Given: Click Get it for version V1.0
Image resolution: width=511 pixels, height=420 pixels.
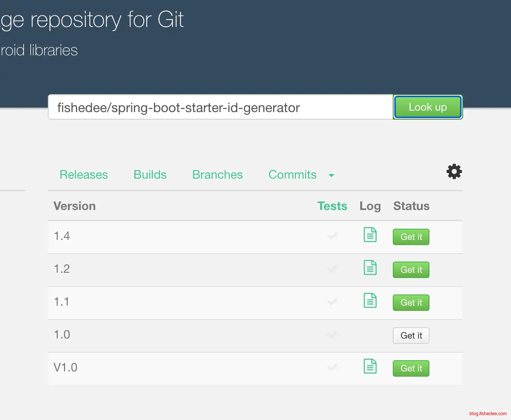Looking at the screenshot, I should click(411, 368).
